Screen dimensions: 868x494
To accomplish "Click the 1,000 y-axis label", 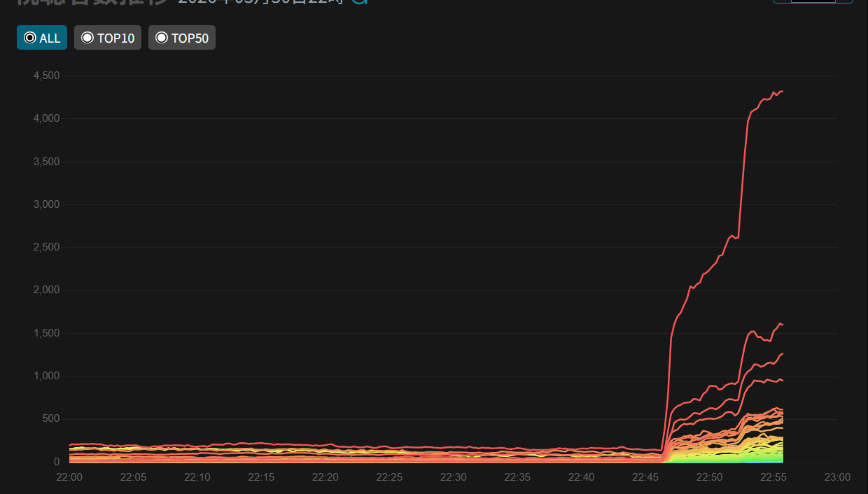I will pyautogui.click(x=47, y=376).
